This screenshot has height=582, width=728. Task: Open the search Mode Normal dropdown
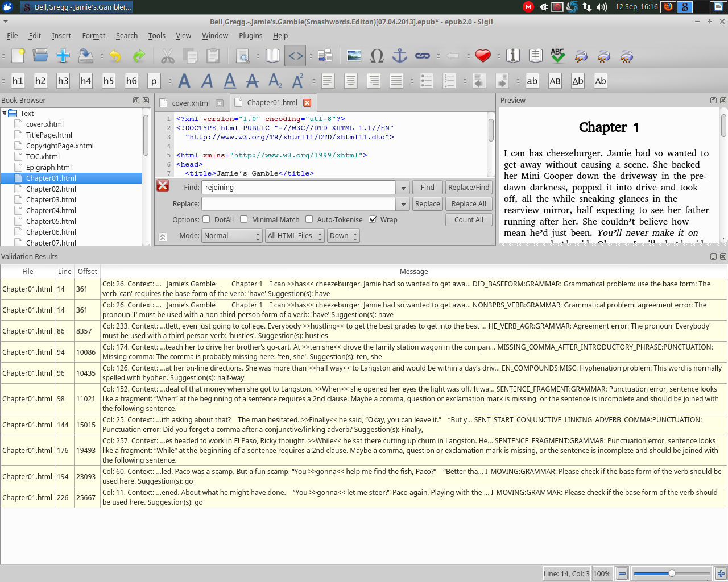(231, 236)
